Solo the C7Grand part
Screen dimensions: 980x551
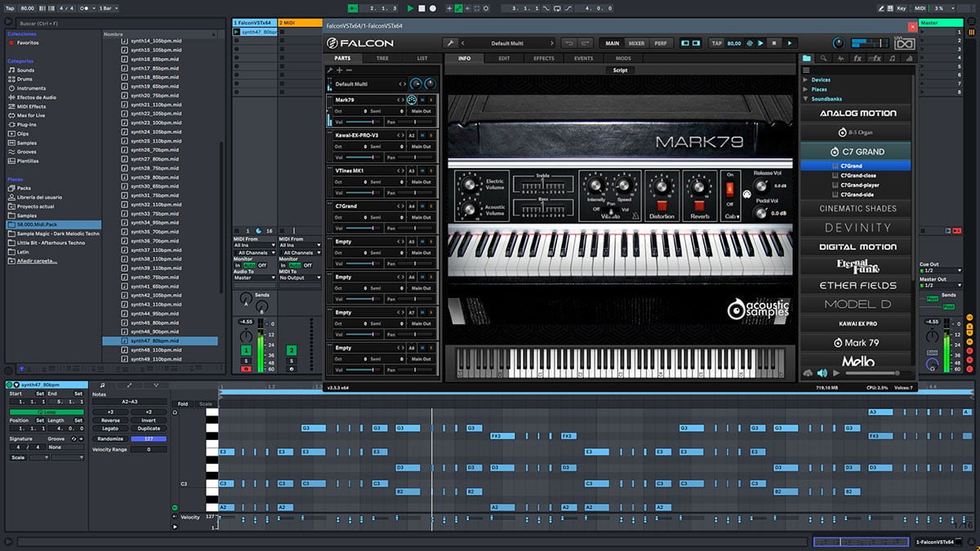tap(432, 207)
